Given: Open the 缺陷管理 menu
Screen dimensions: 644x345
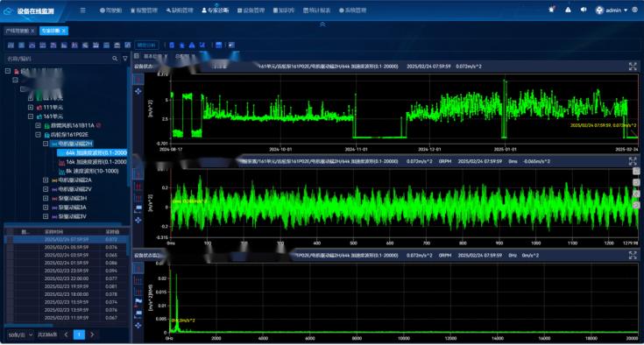Looking at the screenshot, I should (x=180, y=11).
